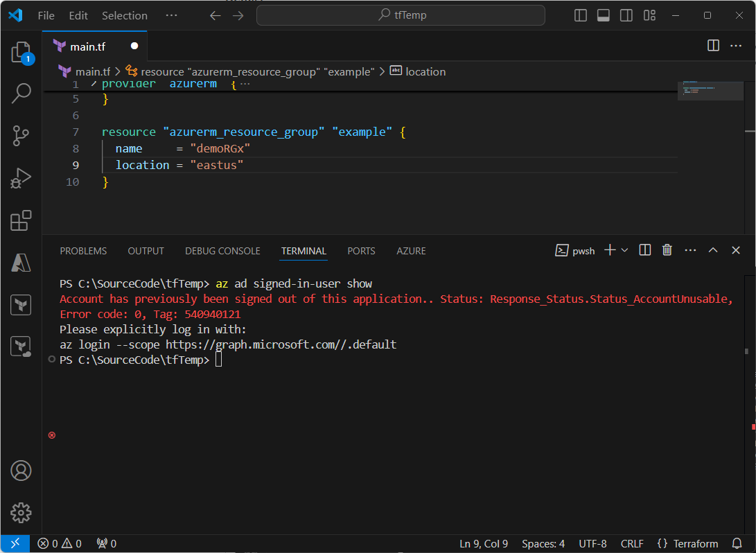Open terminal panel views and more actions
This screenshot has height=553, width=756.
pos(690,249)
